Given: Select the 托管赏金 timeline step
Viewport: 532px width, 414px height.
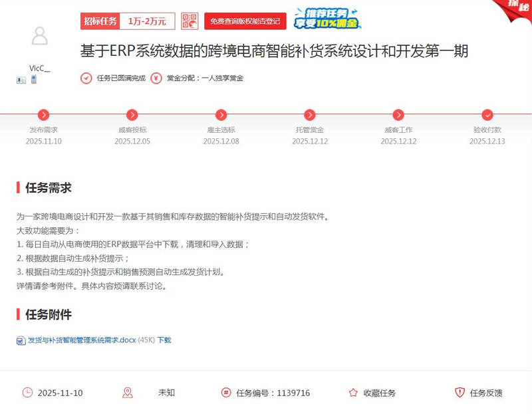Looking at the screenshot, I should click(309, 115).
